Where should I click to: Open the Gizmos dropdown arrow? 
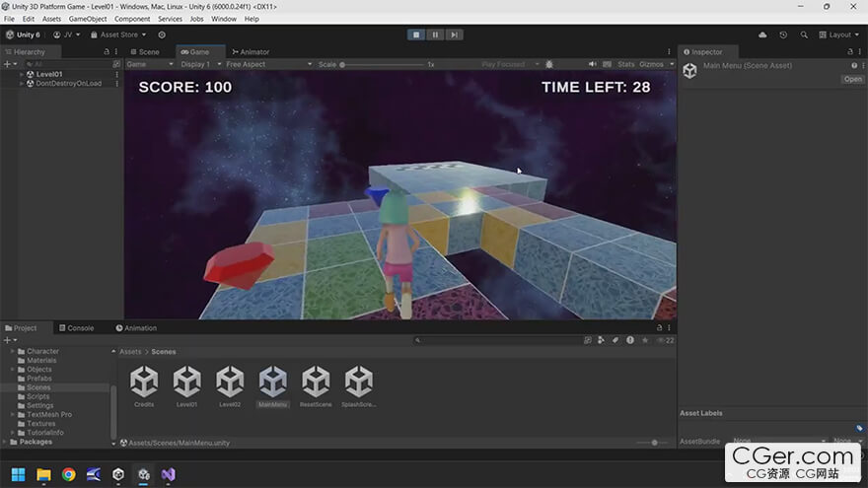[x=672, y=65]
